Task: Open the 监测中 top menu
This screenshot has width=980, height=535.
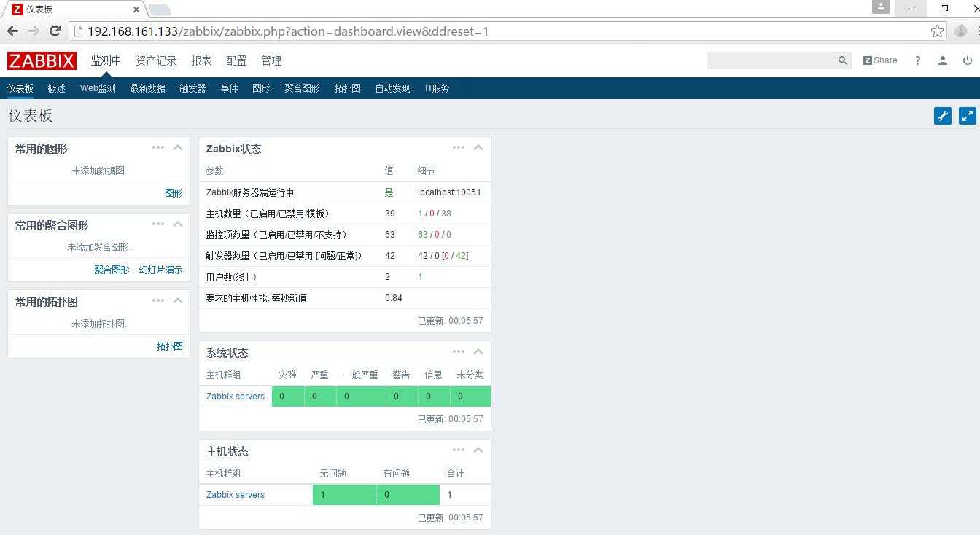Action: pyautogui.click(x=106, y=60)
